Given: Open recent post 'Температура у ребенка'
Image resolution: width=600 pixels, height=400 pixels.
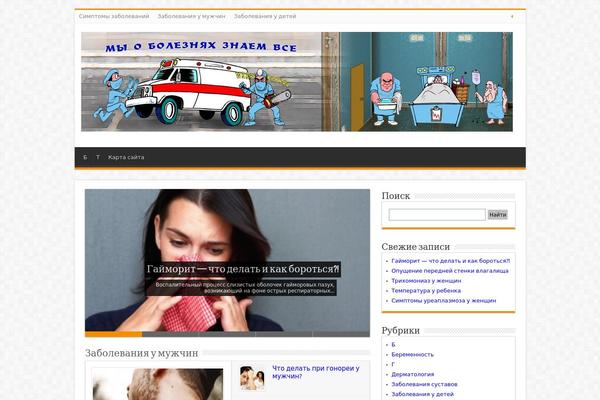Looking at the screenshot, I should [x=426, y=291].
